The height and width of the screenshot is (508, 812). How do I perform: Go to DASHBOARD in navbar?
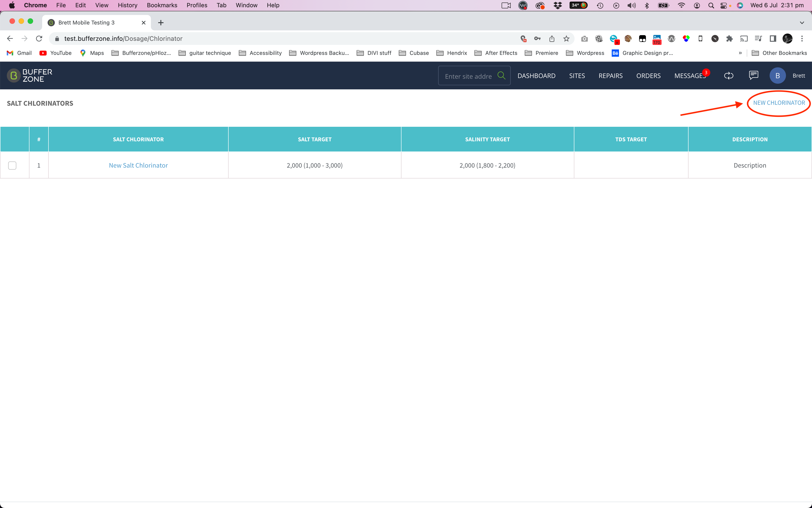pyautogui.click(x=536, y=76)
